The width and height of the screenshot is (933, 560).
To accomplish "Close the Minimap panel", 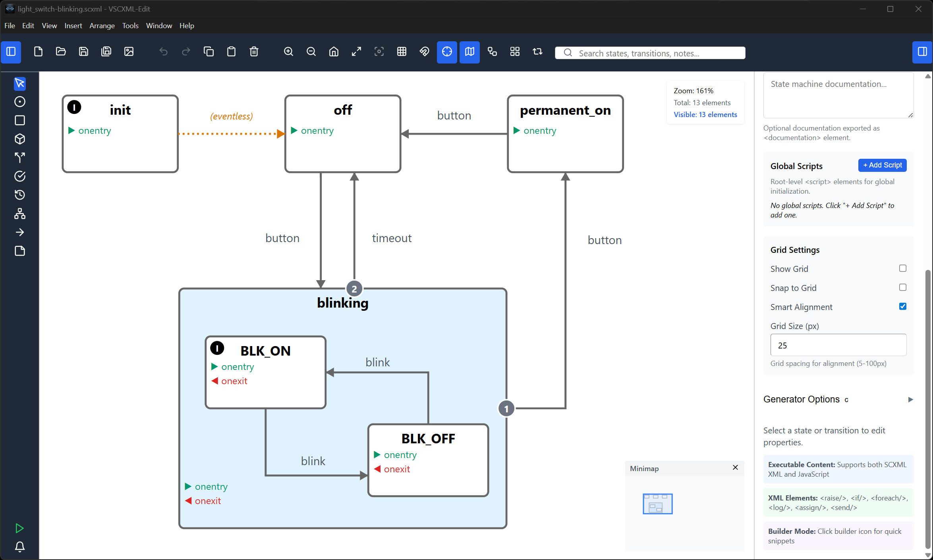I will point(735,468).
